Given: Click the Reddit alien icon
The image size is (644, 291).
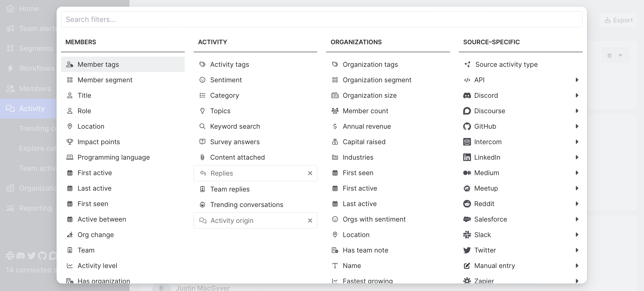Looking at the screenshot, I should [467, 204].
